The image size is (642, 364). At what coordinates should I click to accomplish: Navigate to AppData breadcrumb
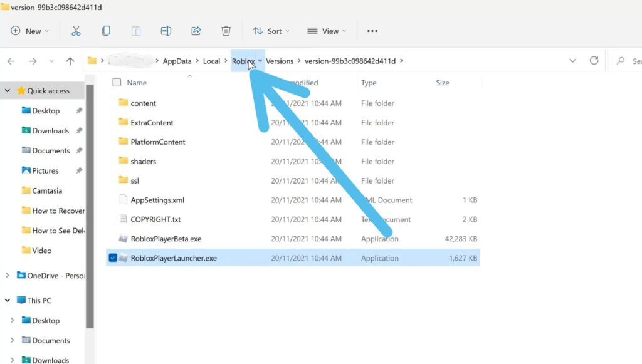[x=177, y=61]
